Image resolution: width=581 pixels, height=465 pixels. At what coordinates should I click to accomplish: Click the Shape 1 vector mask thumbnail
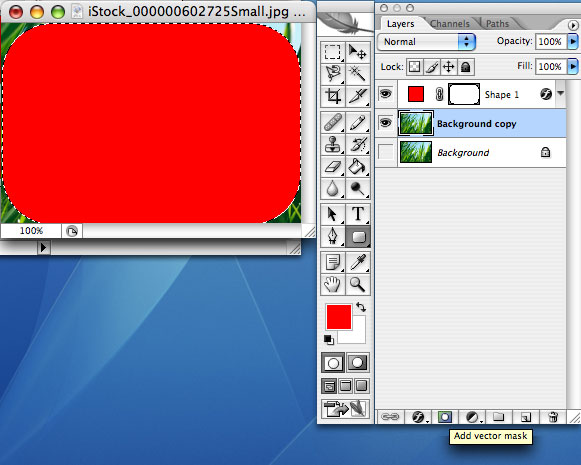[x=464, y=94]
